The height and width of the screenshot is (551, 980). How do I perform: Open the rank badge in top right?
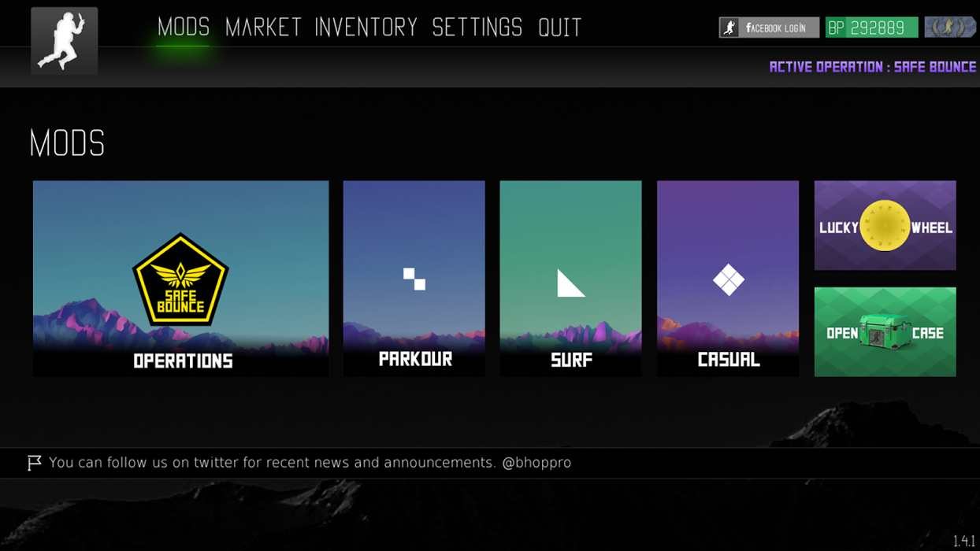point(950,28)
